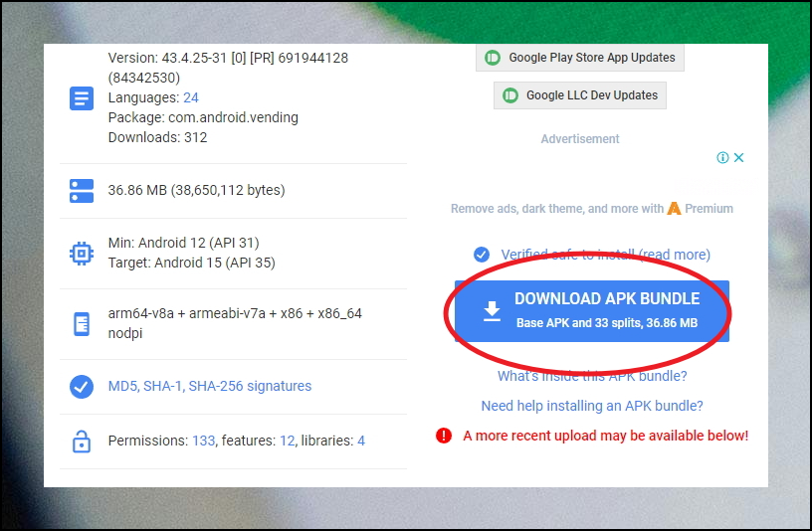Open Google Play Store App Updates button

tap(580, 58)
